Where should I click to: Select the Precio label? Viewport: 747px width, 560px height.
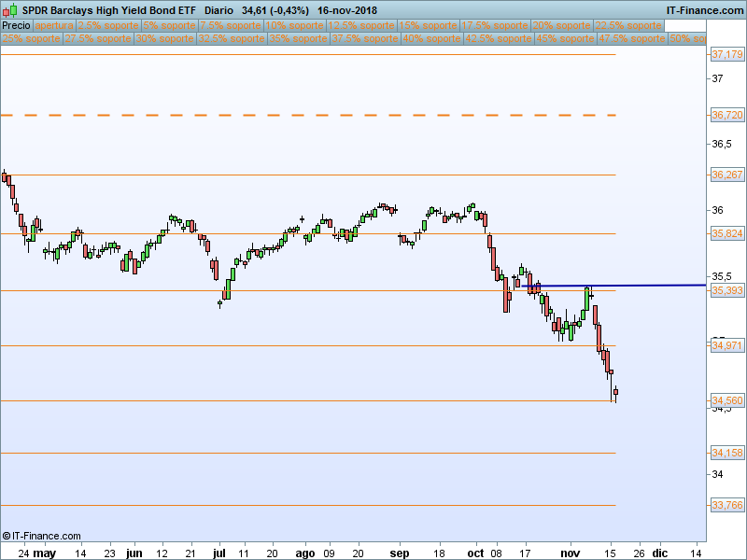pos(16,26)
